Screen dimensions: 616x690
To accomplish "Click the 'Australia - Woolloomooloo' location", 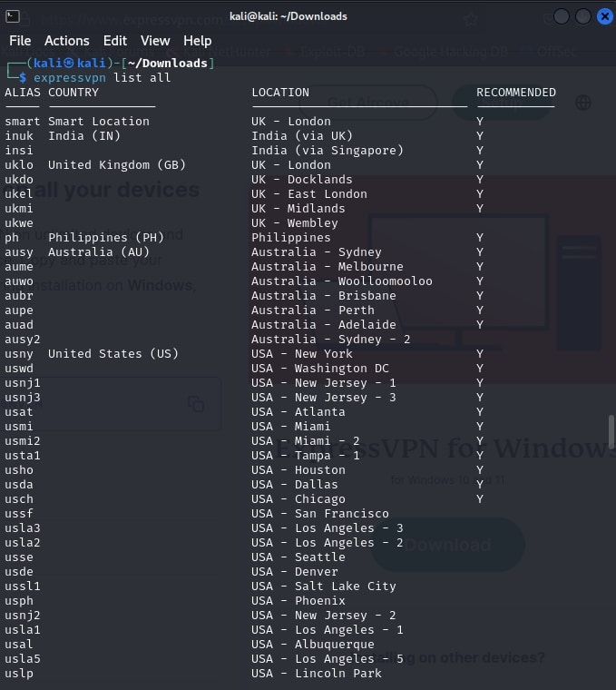I will [341, 281].
